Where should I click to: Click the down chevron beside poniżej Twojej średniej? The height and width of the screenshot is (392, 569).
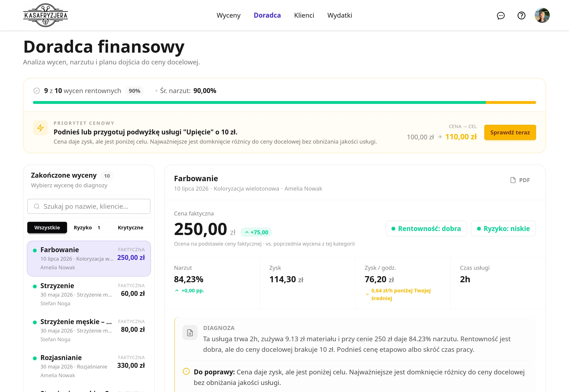[x=367, y=294]
